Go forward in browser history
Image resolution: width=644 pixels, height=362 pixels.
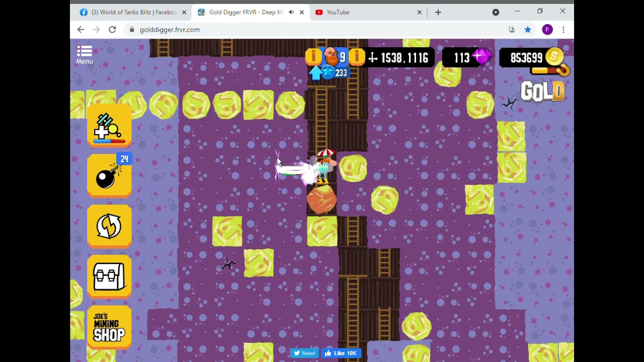click(x=97, y=30)
